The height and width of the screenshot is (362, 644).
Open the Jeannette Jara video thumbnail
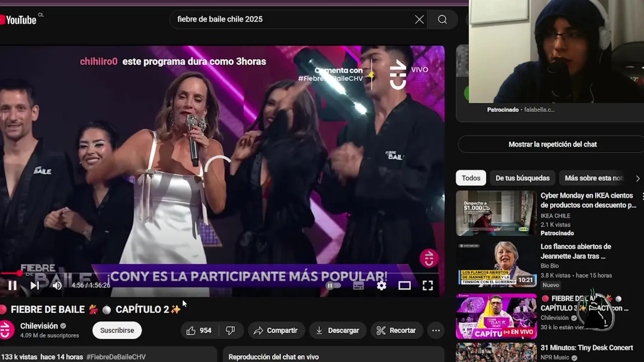pyautogui.click(x=496, y=264)
